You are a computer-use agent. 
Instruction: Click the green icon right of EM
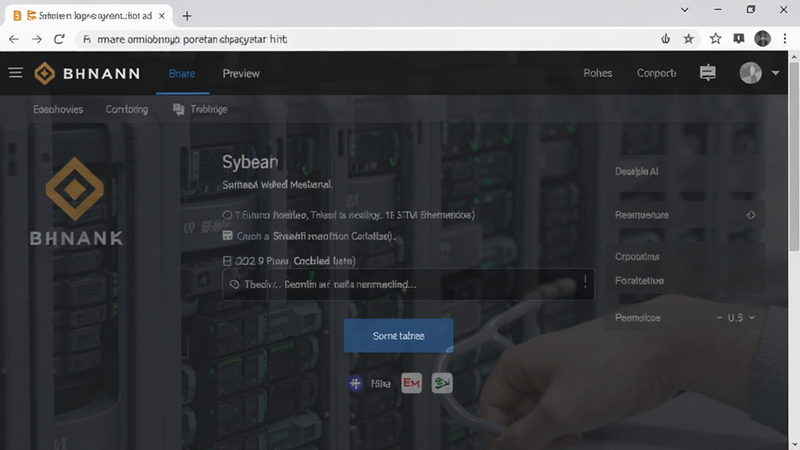(x=442, y=383)
